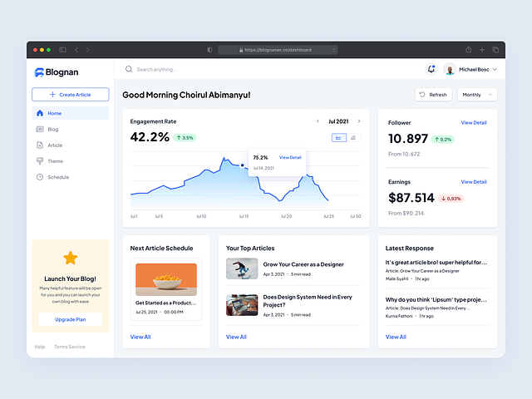Open Earnings View Detail link

tap(474, 182)
